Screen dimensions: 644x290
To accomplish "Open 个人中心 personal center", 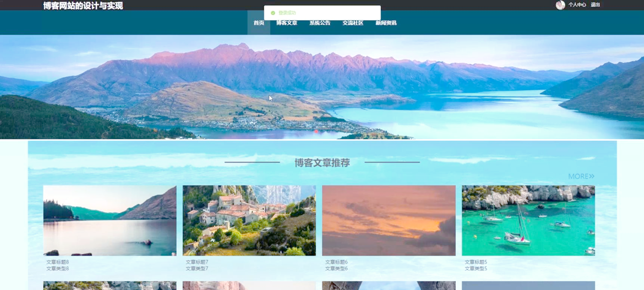I will pyautogui.click(x=577, y=5).
